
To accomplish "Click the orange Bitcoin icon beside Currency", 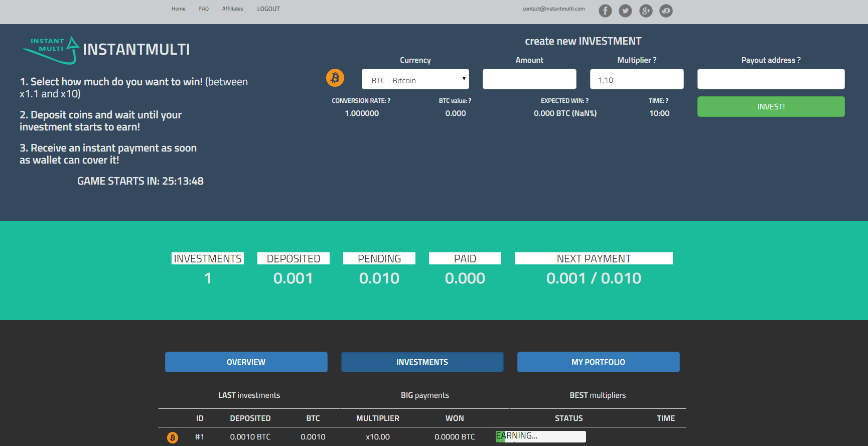I will (x=335, y=78).
